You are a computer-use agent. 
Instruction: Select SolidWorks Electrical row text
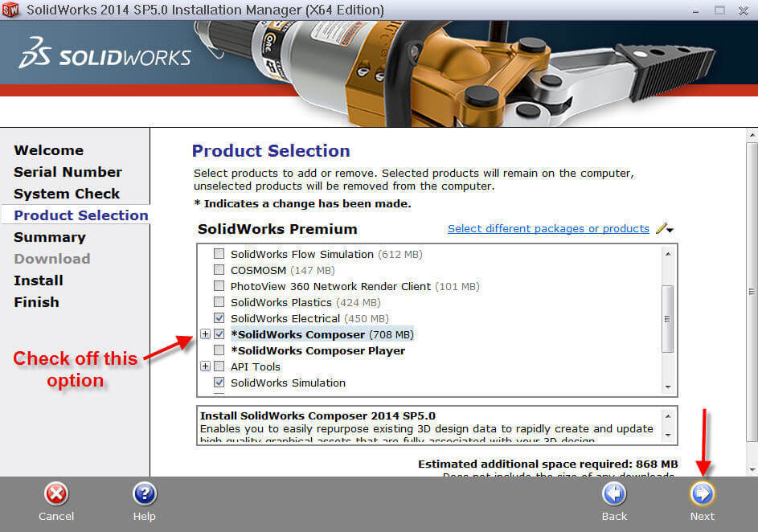(x=309, y=318)
